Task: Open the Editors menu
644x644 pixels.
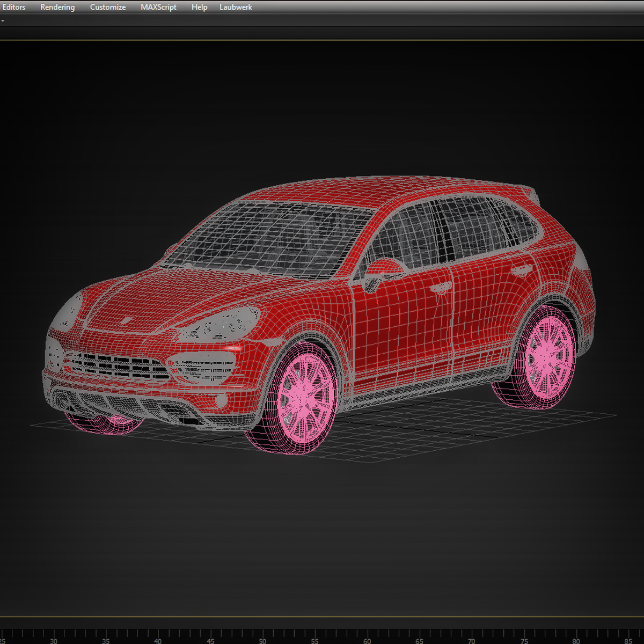Action: [14, 7]
